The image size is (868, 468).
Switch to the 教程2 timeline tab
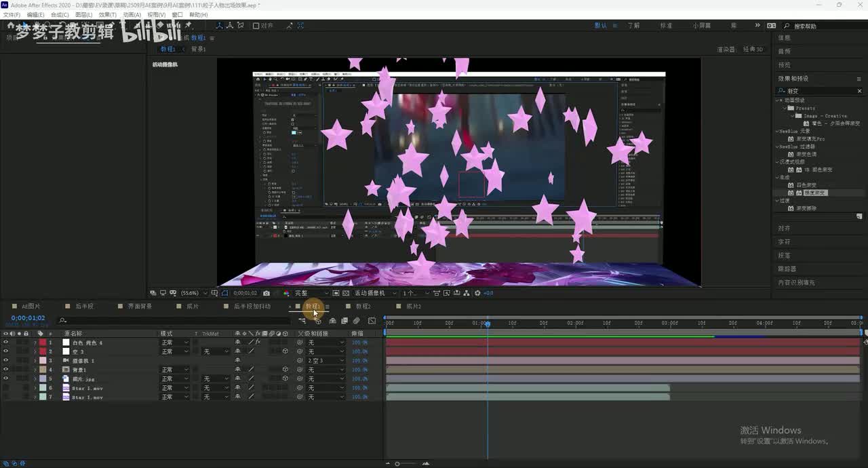(x=363, y=307)
